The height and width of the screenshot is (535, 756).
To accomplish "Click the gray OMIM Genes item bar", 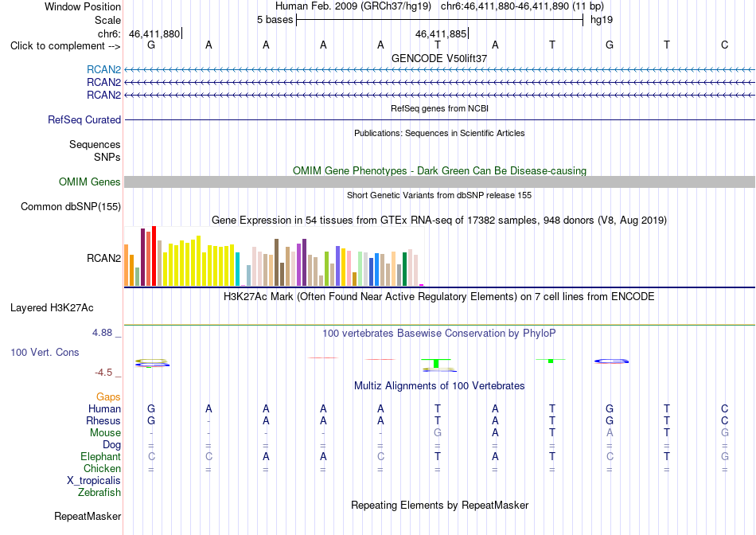I will coord(440,182).
